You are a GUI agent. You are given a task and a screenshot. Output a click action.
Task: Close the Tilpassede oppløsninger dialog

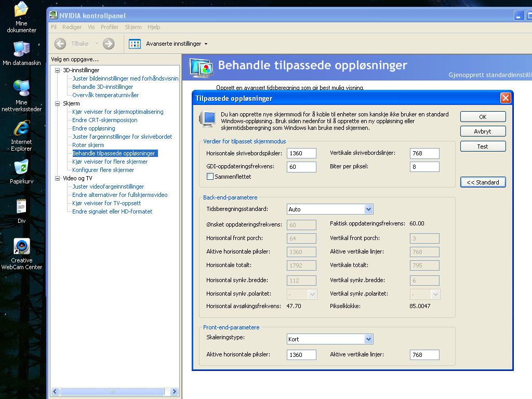pos(506,98)
